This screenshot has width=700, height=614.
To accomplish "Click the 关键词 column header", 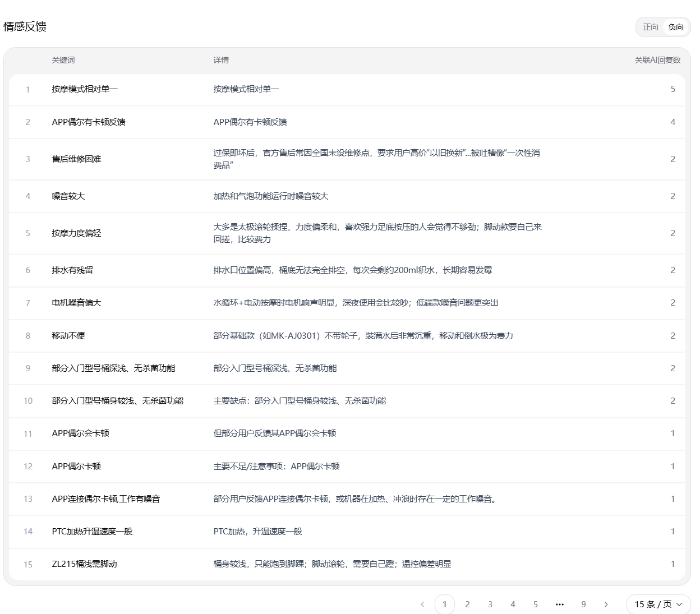I will click(x=63, y=60).
